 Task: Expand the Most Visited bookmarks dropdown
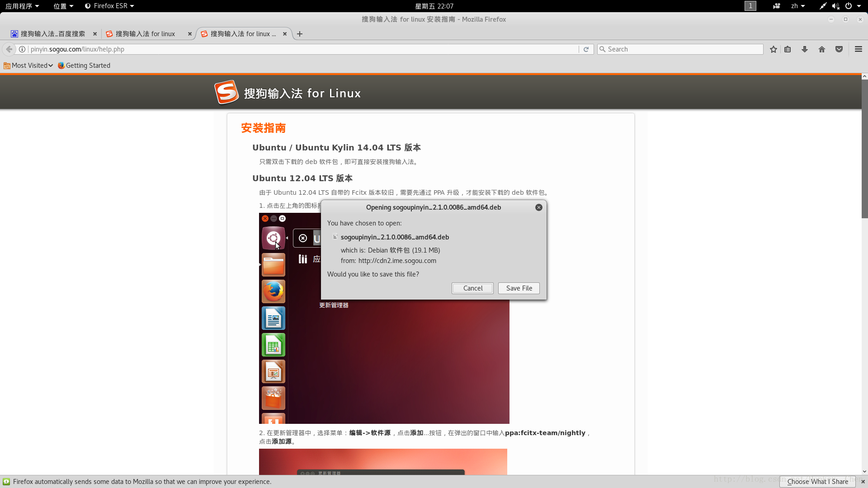point(28,66)
